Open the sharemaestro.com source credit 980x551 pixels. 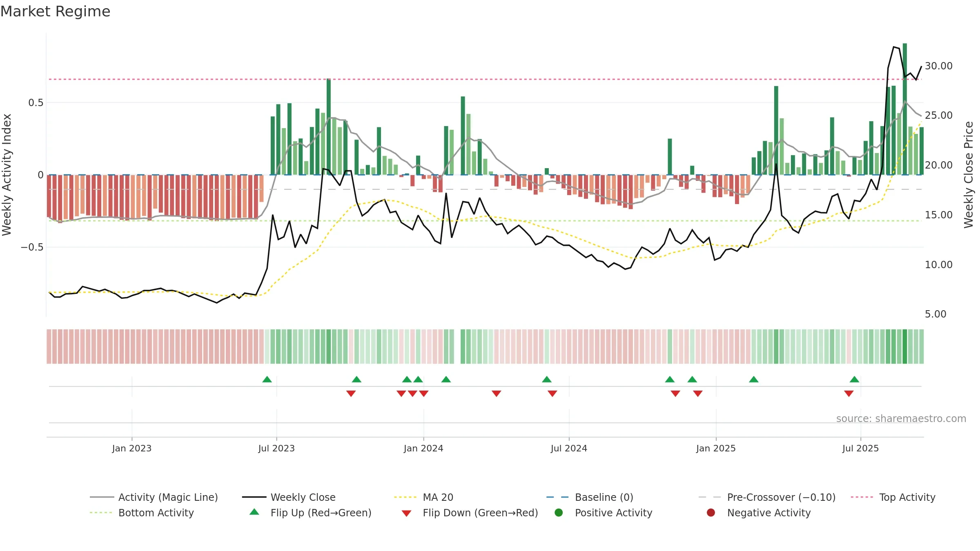(x=901, y=418)
